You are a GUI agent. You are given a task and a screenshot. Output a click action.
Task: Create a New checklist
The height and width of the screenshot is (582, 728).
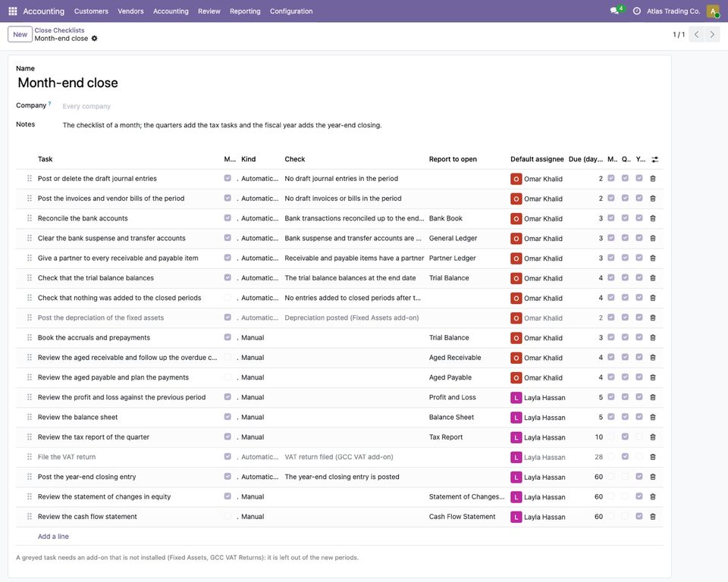click(20, 34)
